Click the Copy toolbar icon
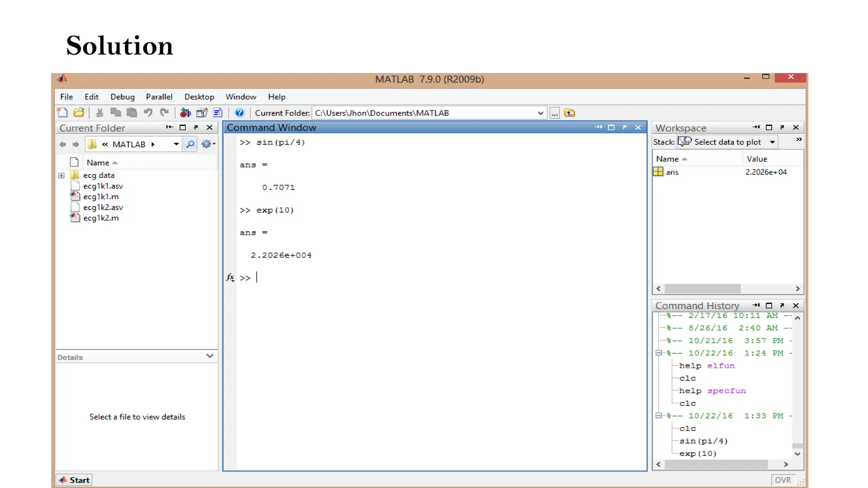 (x=115, y=113)
